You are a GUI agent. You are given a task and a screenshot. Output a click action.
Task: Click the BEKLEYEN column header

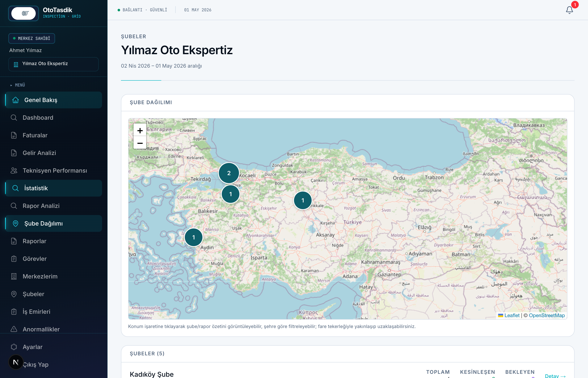tap(520, 372)
